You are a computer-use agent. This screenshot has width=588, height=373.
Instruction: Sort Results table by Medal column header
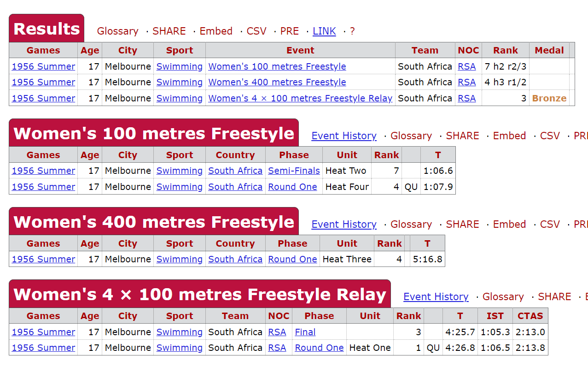point(549,51)
